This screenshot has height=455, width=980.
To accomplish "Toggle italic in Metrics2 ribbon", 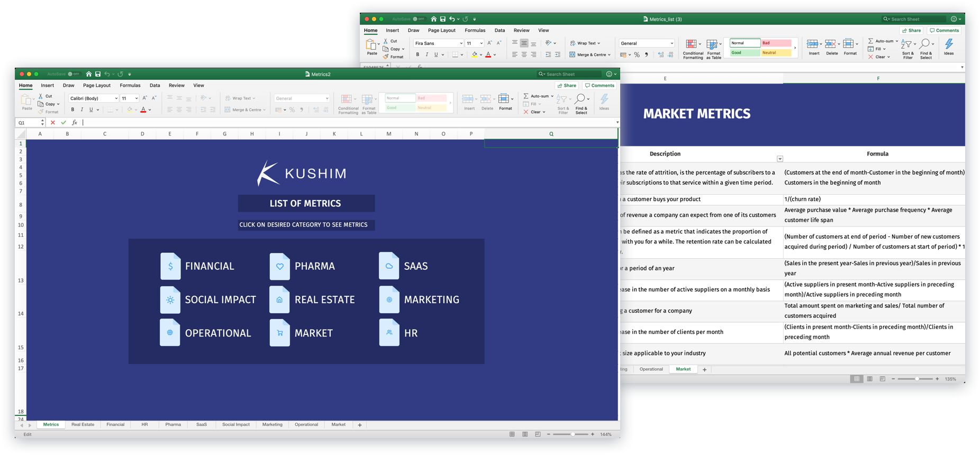I will click(81, 110).
